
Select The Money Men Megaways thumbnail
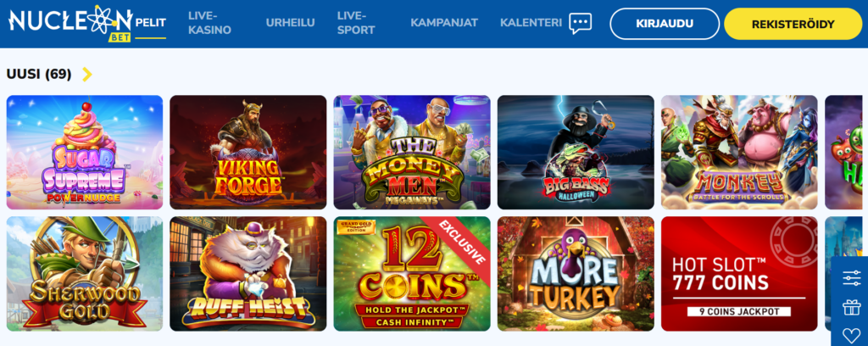(x=412, y=153)
